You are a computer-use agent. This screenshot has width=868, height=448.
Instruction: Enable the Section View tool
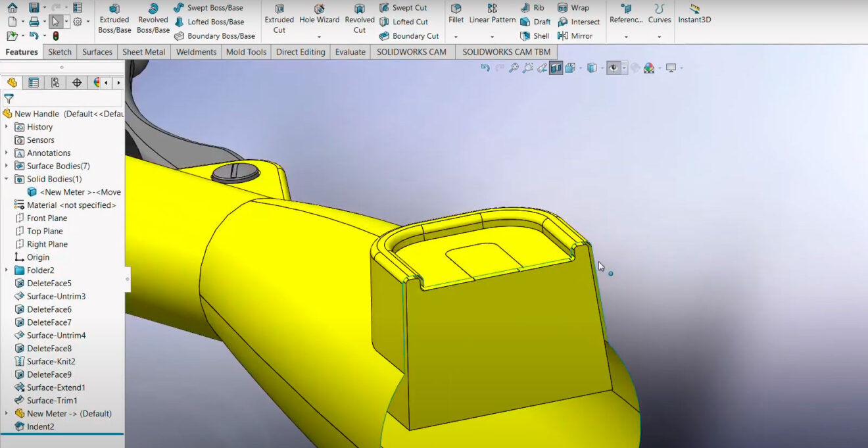click(554, 68)
